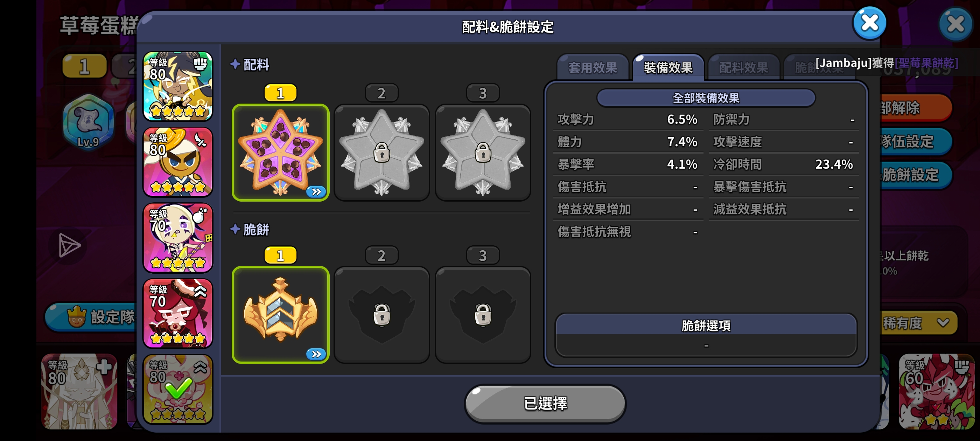Select the golden biscuit in slot 1

tap(280, 314)
